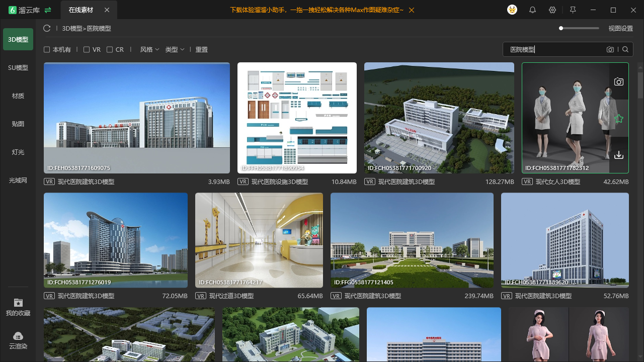The width and height of the screenshot is (644, 362).
Task: Click VR badge of 现代医院设施3D模型
Action: click(x=243, y=182)
